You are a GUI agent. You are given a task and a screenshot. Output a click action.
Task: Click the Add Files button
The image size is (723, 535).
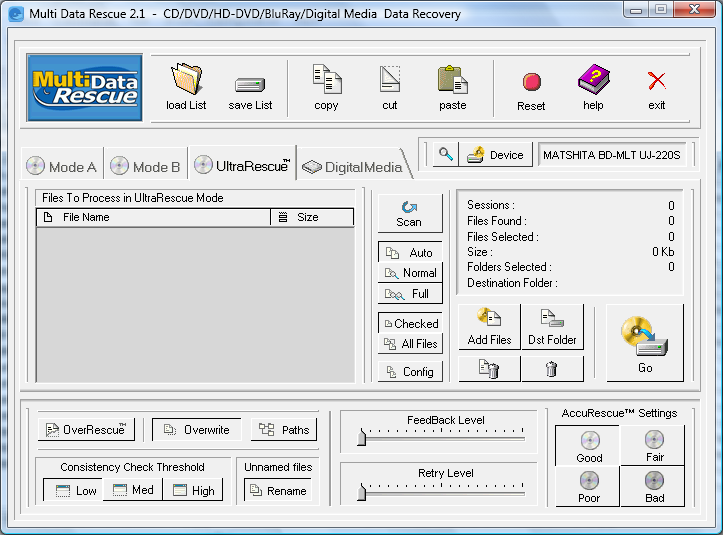point(489,327)
